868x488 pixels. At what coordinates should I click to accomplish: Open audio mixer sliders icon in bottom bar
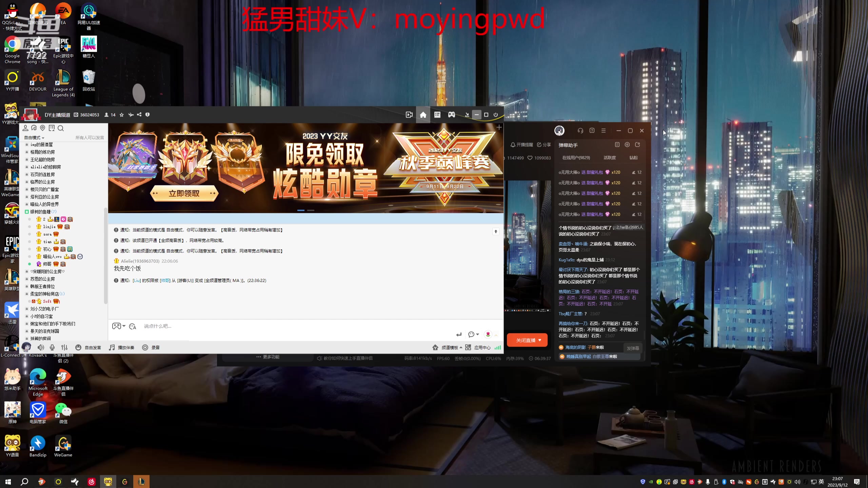click(x=64, y=347)
